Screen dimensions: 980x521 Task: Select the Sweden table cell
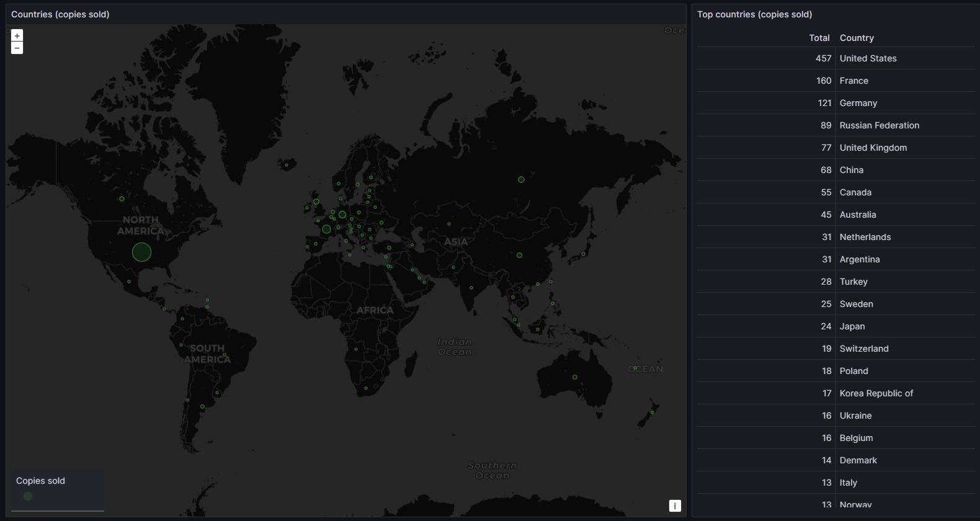(905, 304)
